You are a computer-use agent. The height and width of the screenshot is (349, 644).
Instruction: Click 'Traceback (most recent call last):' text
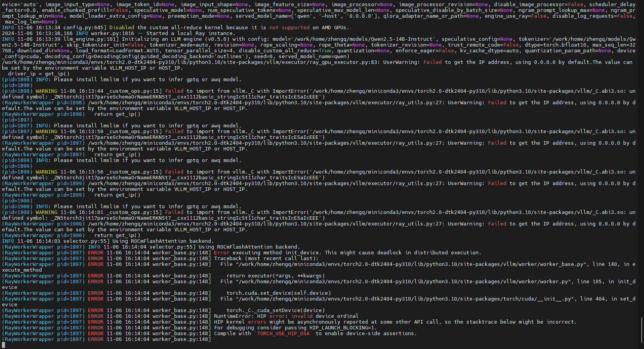click(x=266, y=259)
